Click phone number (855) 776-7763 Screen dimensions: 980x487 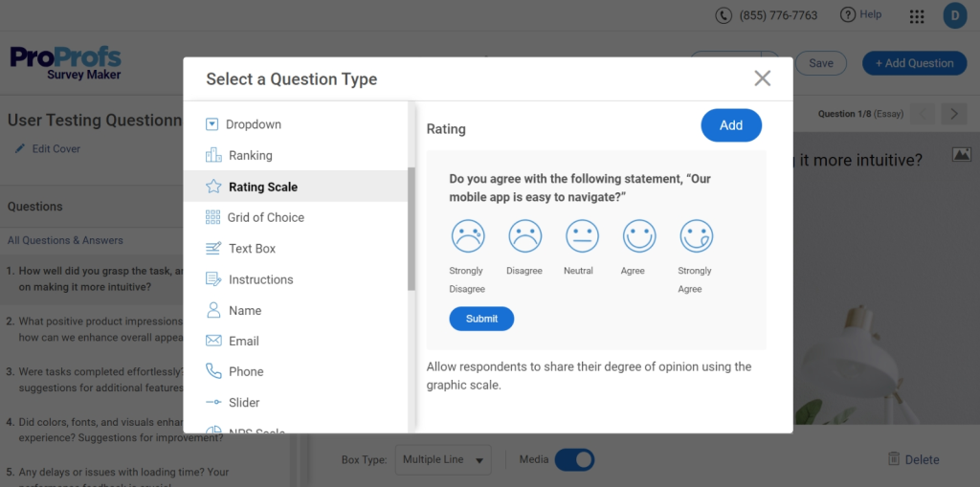click(x=778, y=15)
